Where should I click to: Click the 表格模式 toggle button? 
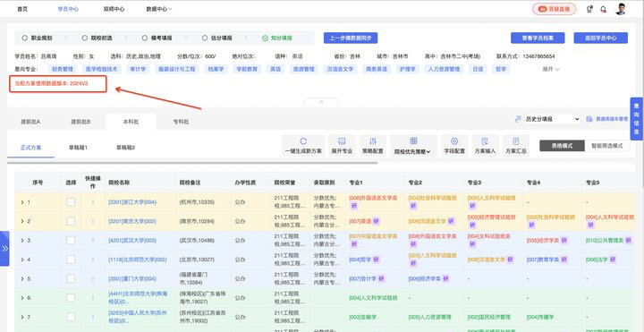click(562, 146)
